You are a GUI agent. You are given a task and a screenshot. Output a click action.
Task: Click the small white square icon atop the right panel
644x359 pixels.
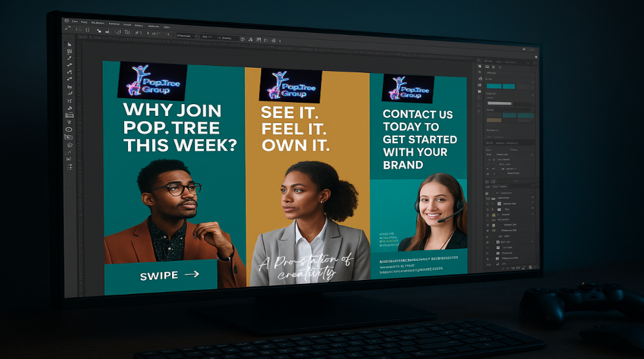pyautogui.click(x=536, y=57)
